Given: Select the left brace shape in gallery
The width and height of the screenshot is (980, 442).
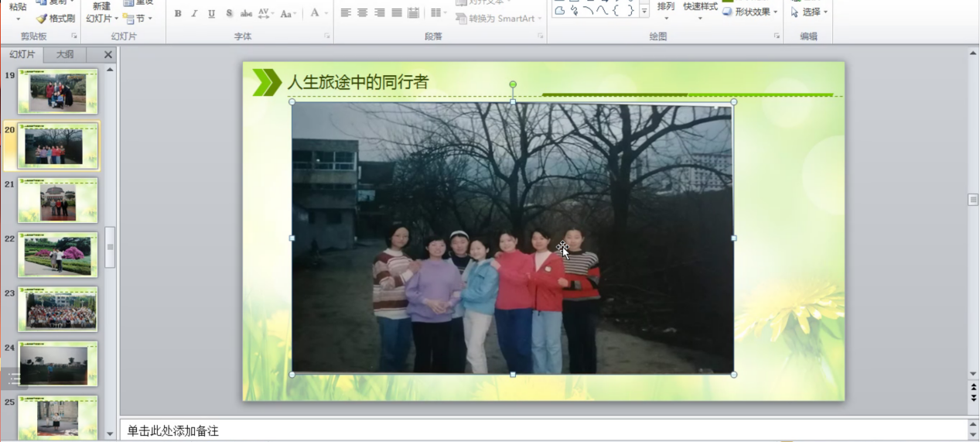Looking at the screenshot, I should [x=616, y=11].
